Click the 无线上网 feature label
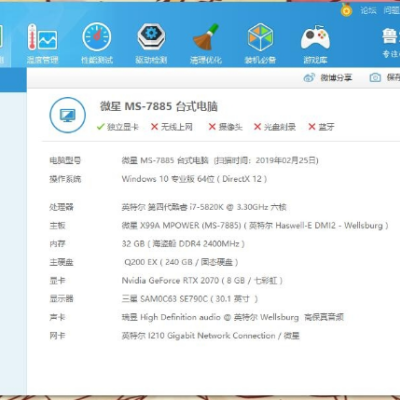 pyautogui.click(x=177, y=127)
